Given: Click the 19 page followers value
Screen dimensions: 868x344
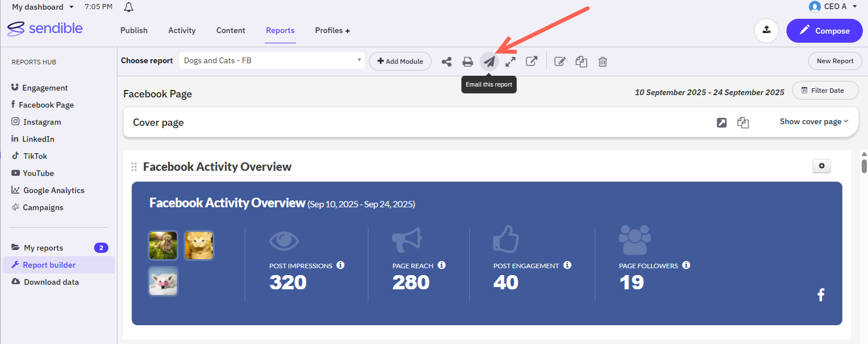Looking at the screenshot, I should click(631, 282).
